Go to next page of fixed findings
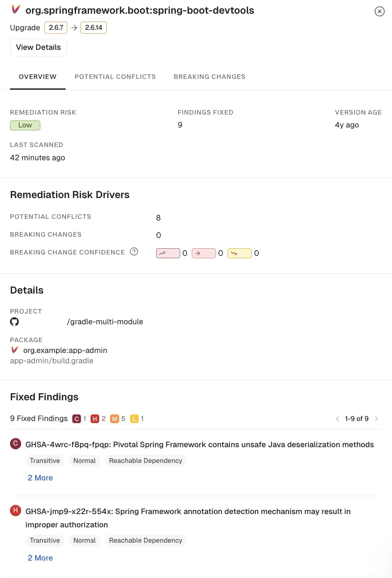392x578 pixels. [x=377, y=419]
